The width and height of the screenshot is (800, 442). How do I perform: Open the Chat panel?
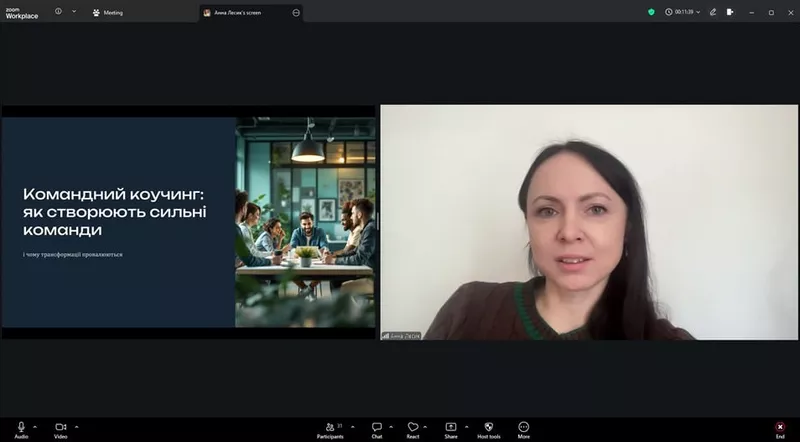coord(377,427)
